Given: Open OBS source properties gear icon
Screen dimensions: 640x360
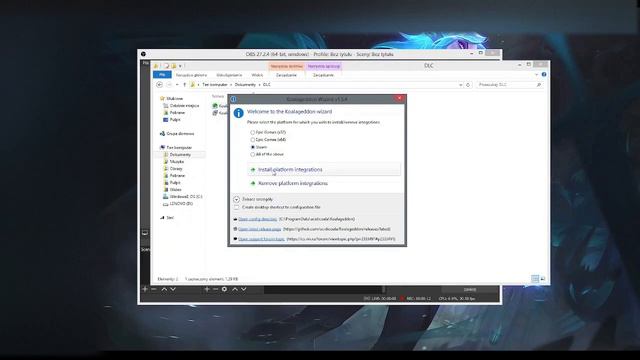Looking at the screenshot, I should coord(224,289).
